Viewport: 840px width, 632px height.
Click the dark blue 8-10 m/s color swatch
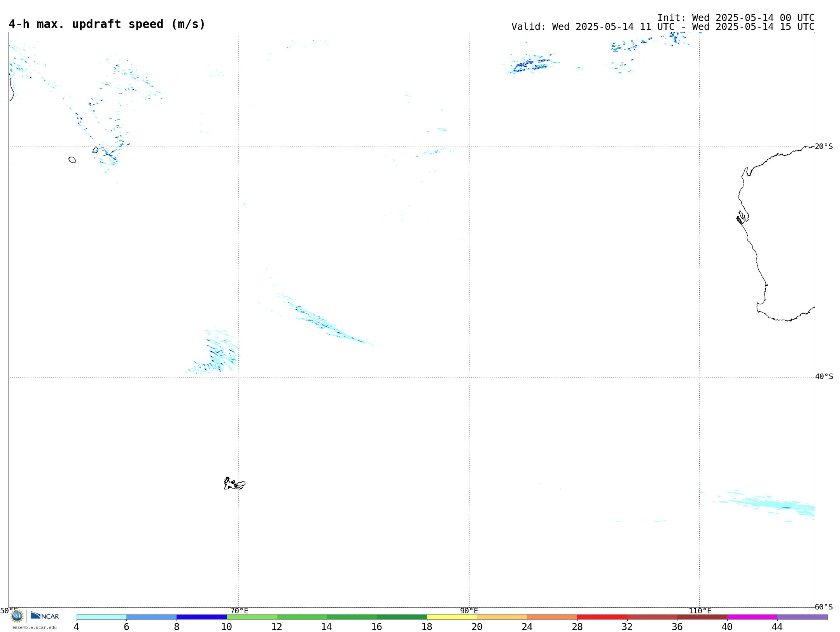click(x=201, y=617)
